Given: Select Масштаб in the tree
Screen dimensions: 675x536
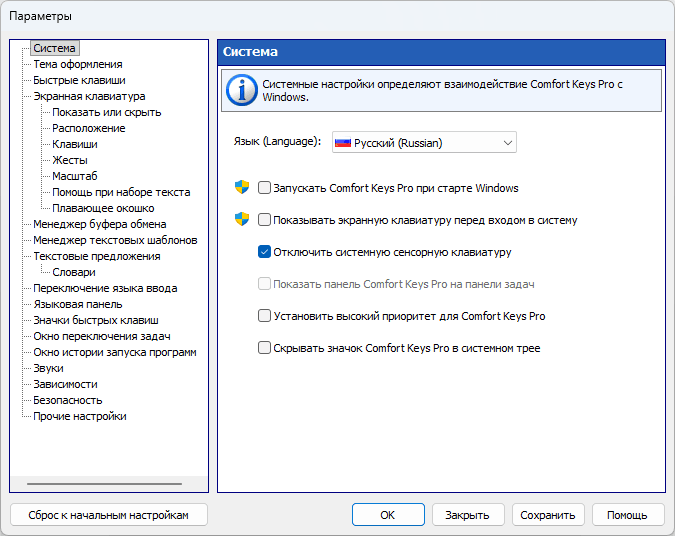Looking at the screenshot, I should (x=75, y=176).
